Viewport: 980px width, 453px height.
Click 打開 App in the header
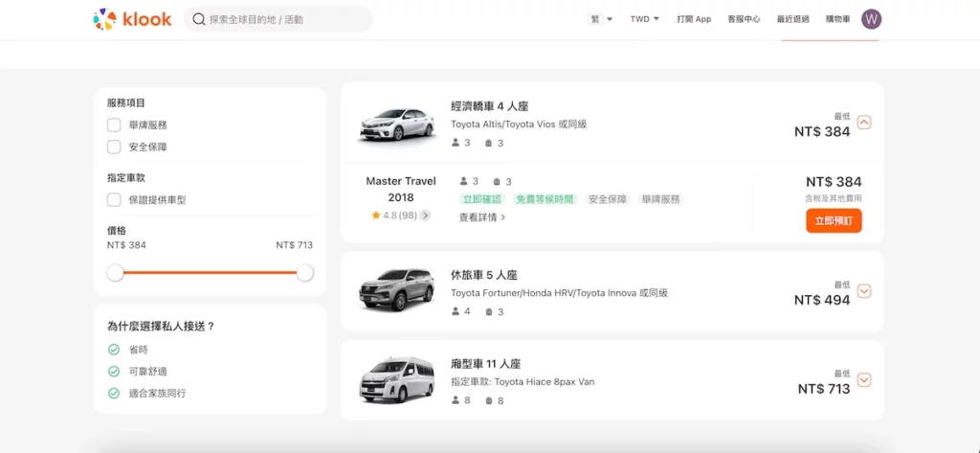(x=694, y=19)
